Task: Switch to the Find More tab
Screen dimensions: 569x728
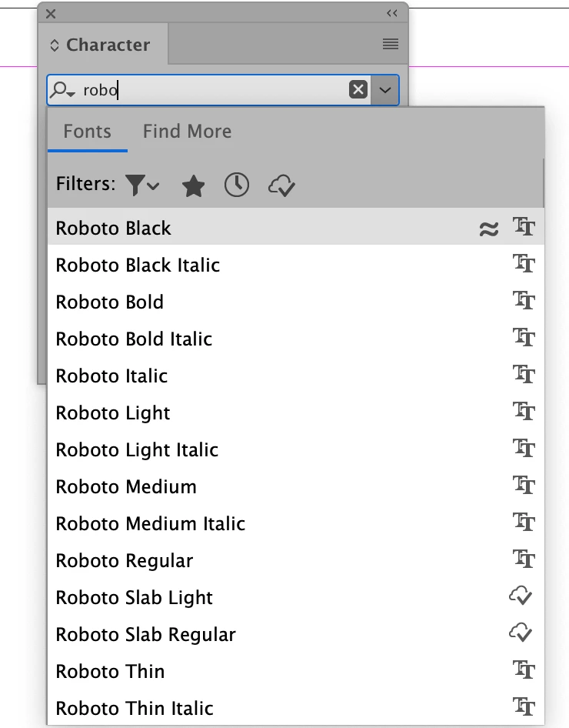Action: coord(187,132)
